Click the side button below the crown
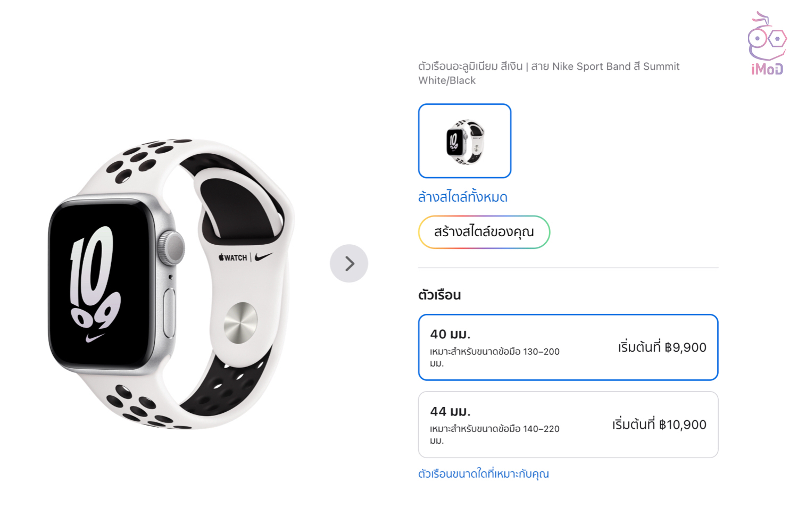 170,313
